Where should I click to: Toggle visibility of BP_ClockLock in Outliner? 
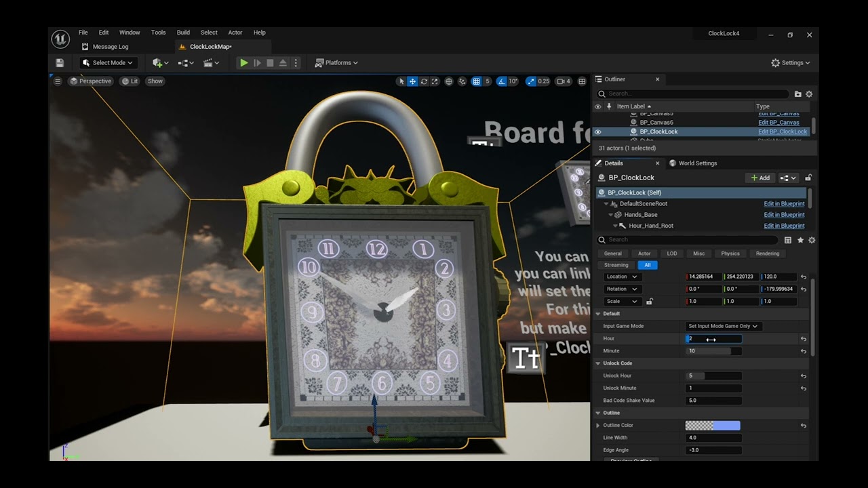coord(597,131)
